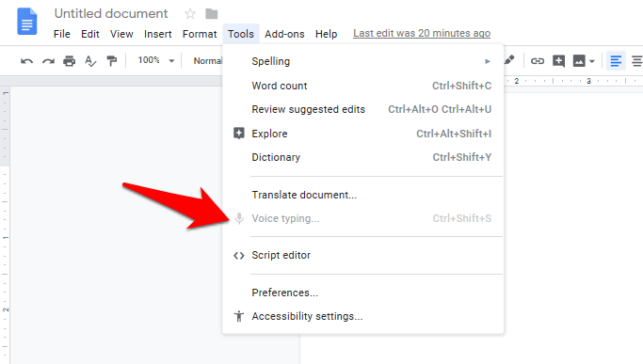Open the Add-ons menu

(x=284, y=34)
